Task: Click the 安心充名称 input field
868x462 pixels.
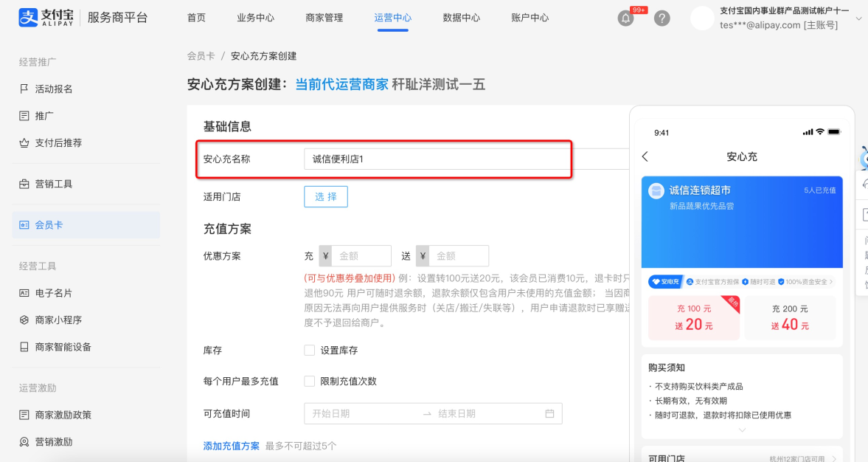Action: (x=466, y=159)
